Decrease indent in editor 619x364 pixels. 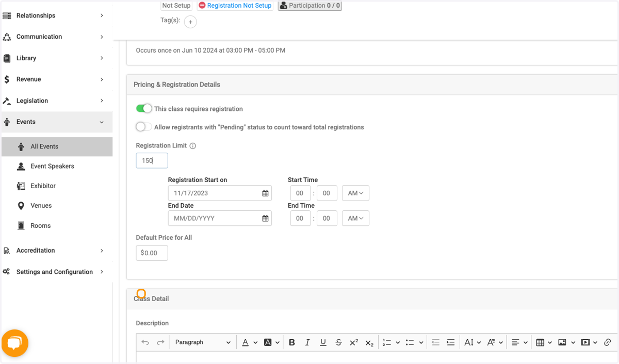(435, 342)
